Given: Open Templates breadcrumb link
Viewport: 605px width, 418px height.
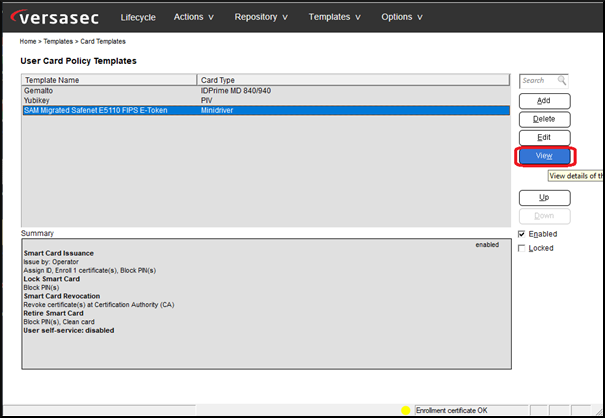Looking at the screenshot, I should 58,41.
